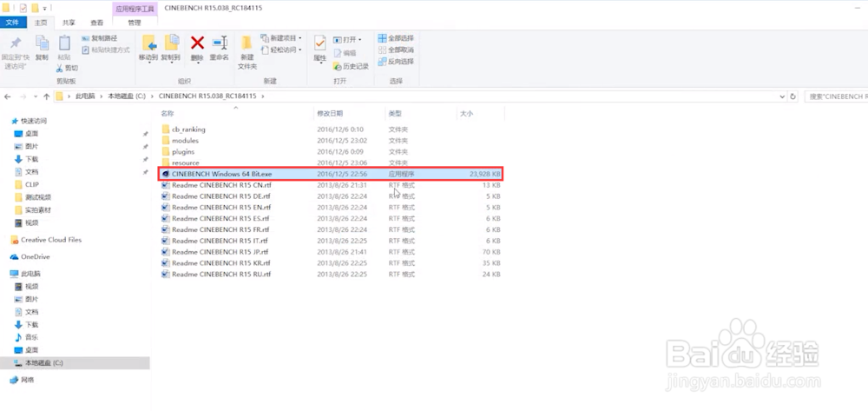This screenshot has height=411, width=868.
Task: Open the File (文件) tab
Action: tap(13, 23)
